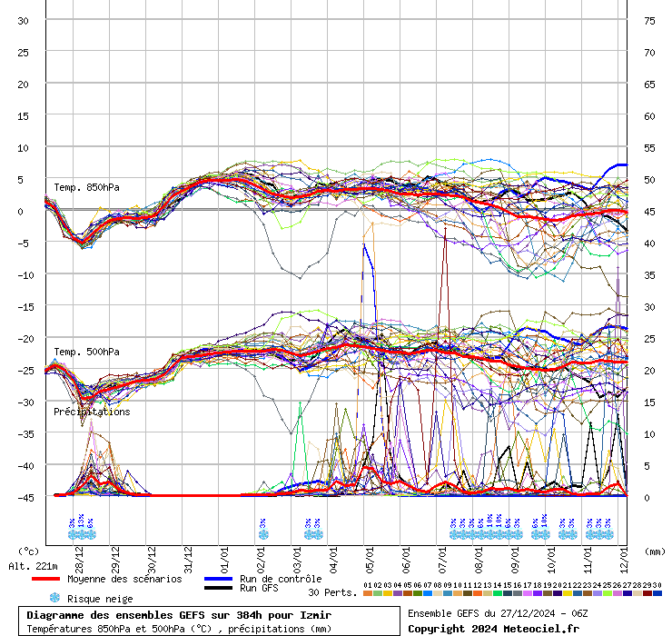Select perturbation 06 olive green swatch
This screenshot has height=636, width=672.
pyautogui.click(x=418, y=593)
